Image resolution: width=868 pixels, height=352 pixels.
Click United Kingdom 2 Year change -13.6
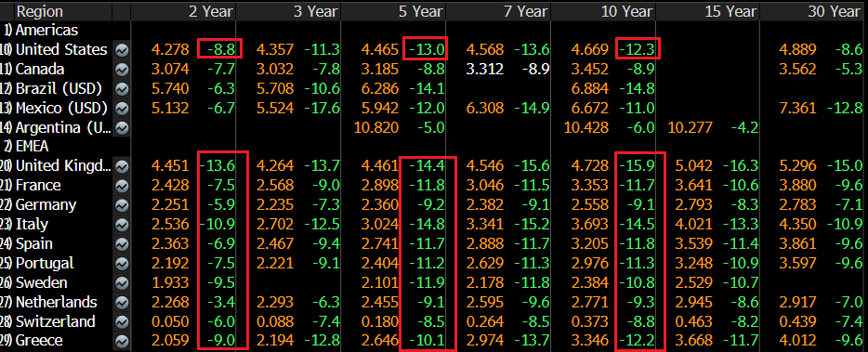(217, 165)
